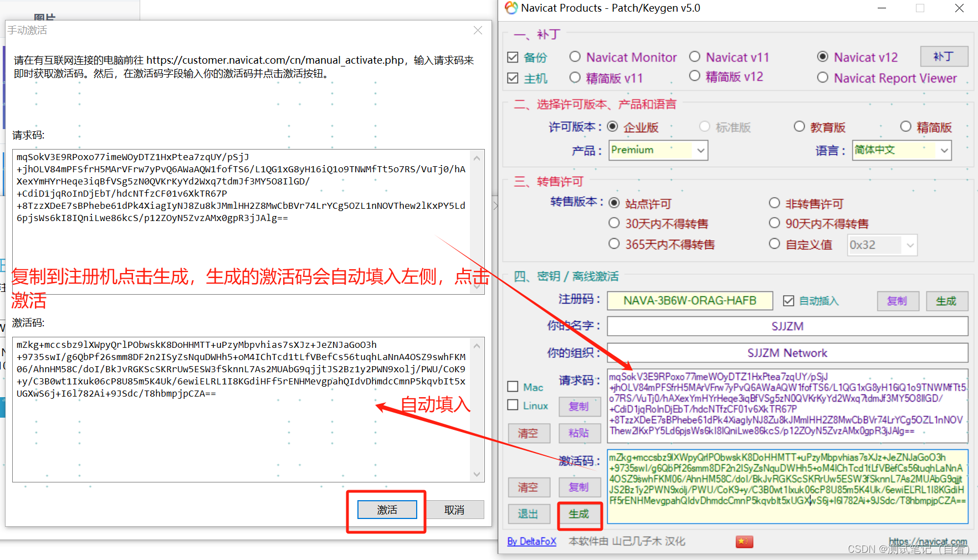This screenshot has height=560, width=978.
Task: Toggle the 备份 checkbox
Action: point(513,58)
